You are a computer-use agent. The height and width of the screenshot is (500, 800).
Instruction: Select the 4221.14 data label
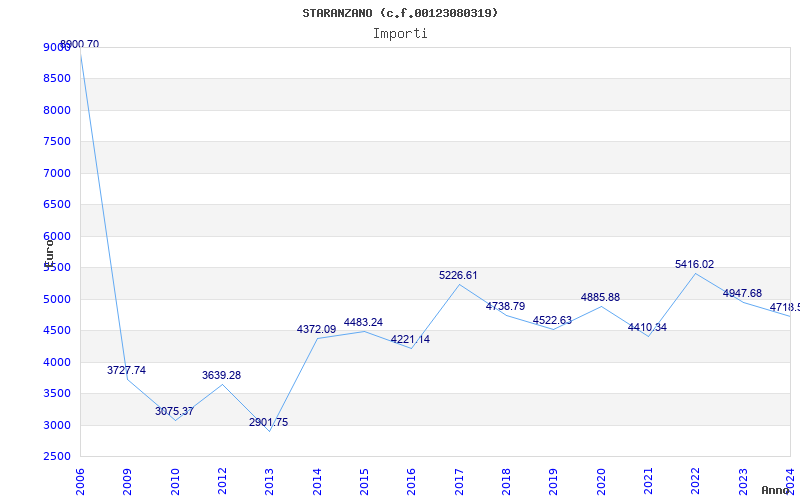410,339
